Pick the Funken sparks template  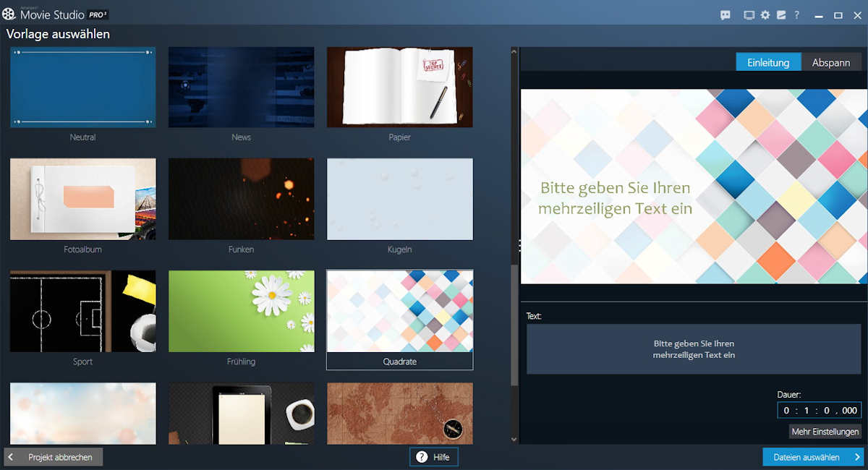(x=242, y=199)
